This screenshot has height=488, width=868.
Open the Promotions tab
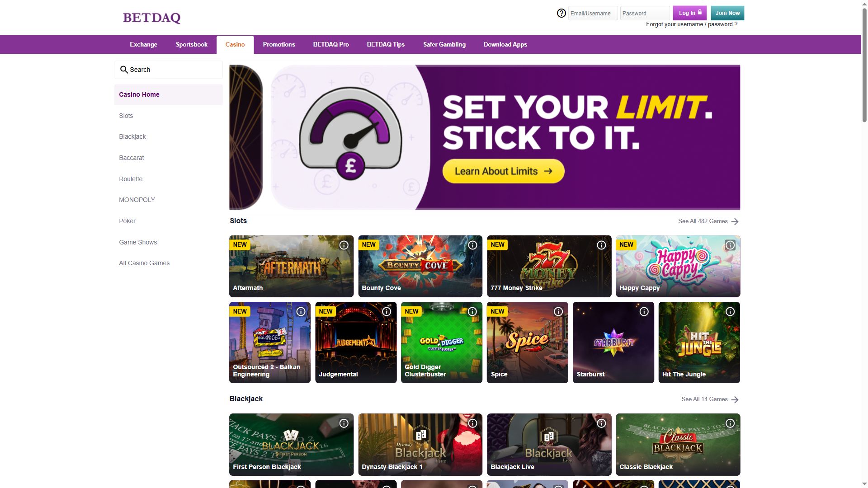point(279,44)
